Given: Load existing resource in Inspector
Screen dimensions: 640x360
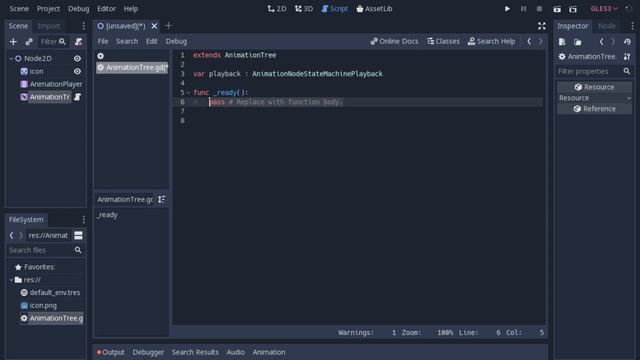Looking at the screenshot, I should point(578,42).
